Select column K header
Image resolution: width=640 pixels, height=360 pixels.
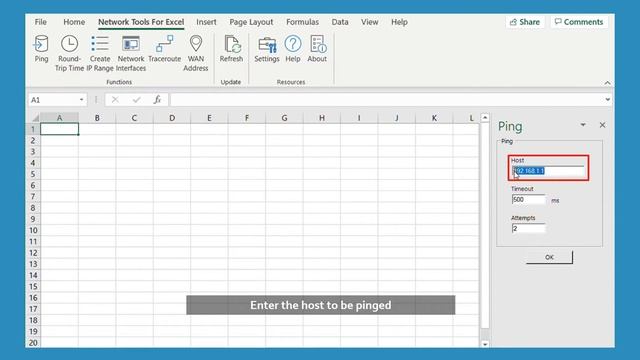tap(434, 118)
